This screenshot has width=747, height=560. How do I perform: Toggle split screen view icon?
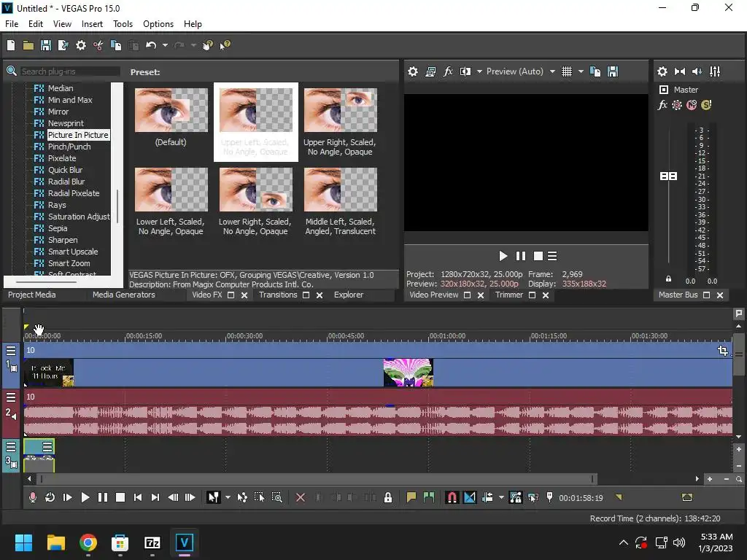coord(465,71)
